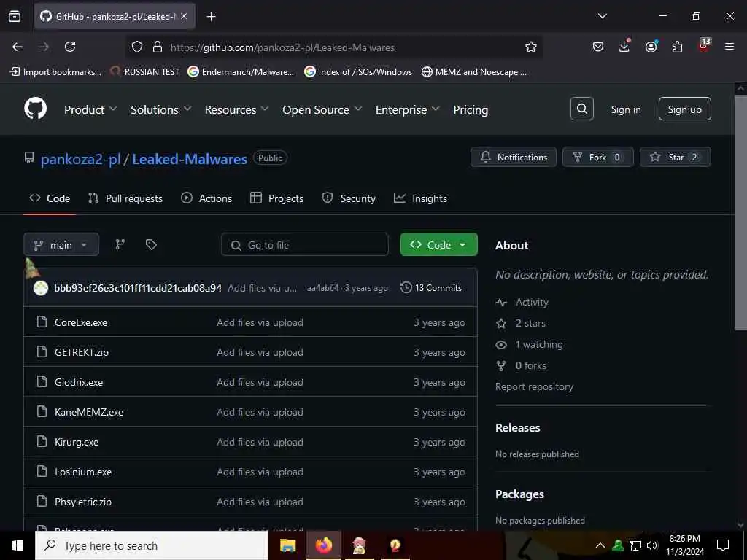The width and height of the screenshot is (747, 560).
Task: Show hidden tray icons chevron
Action: tap(600, 545)
